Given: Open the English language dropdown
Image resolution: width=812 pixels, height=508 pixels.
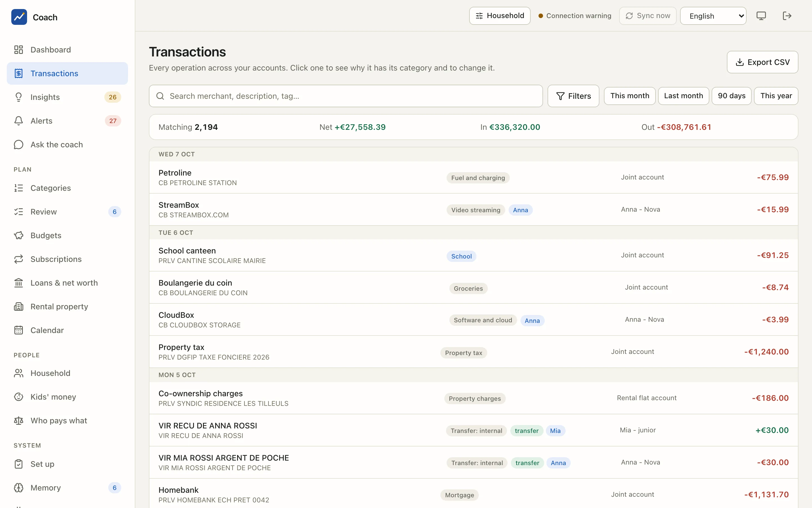Looking at the screenshot, I should [x=713, y=16].
